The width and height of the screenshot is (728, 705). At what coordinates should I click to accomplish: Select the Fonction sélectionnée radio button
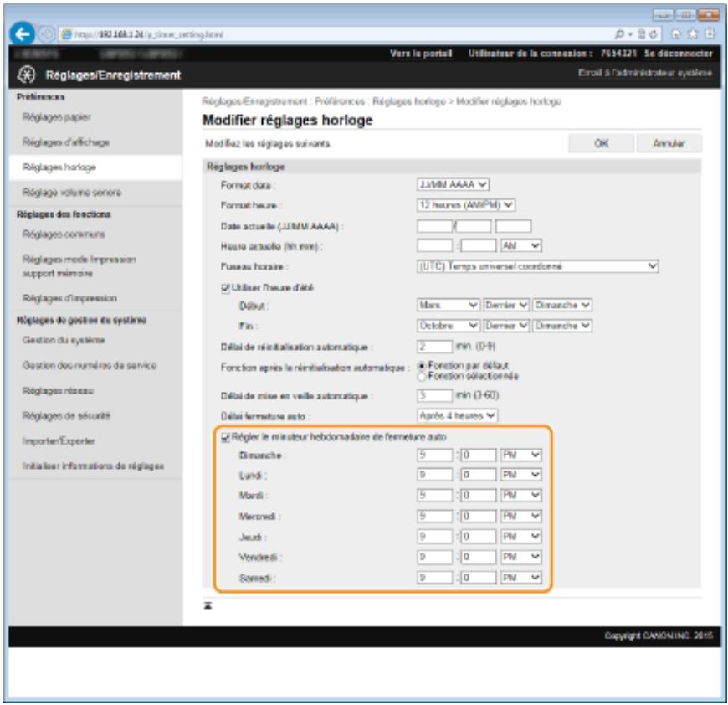pyautogui.click(x=422, y=377)
